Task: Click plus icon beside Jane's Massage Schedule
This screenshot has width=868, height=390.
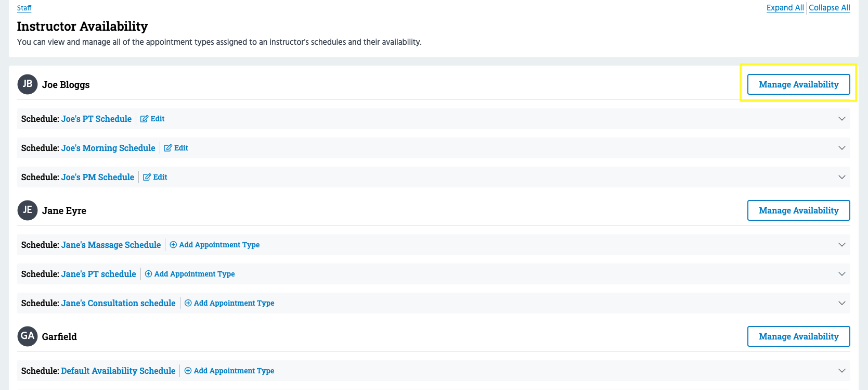Action: point(173,245)
